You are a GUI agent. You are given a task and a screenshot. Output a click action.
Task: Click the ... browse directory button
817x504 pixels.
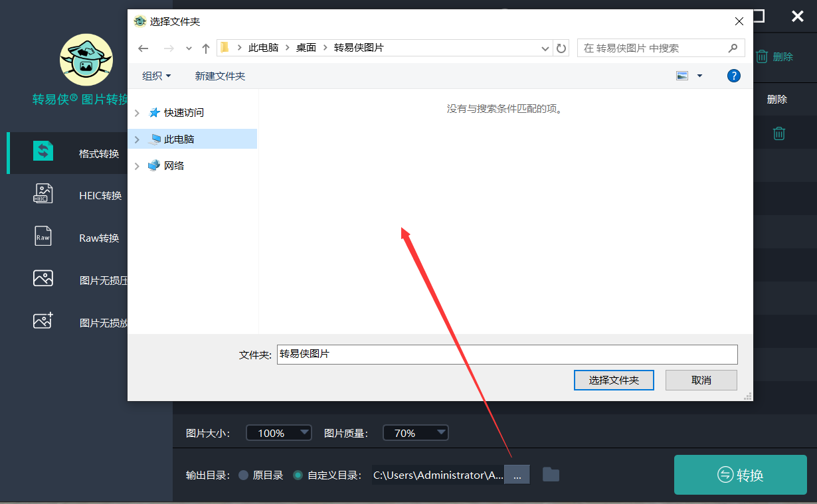tap(517, 475)
